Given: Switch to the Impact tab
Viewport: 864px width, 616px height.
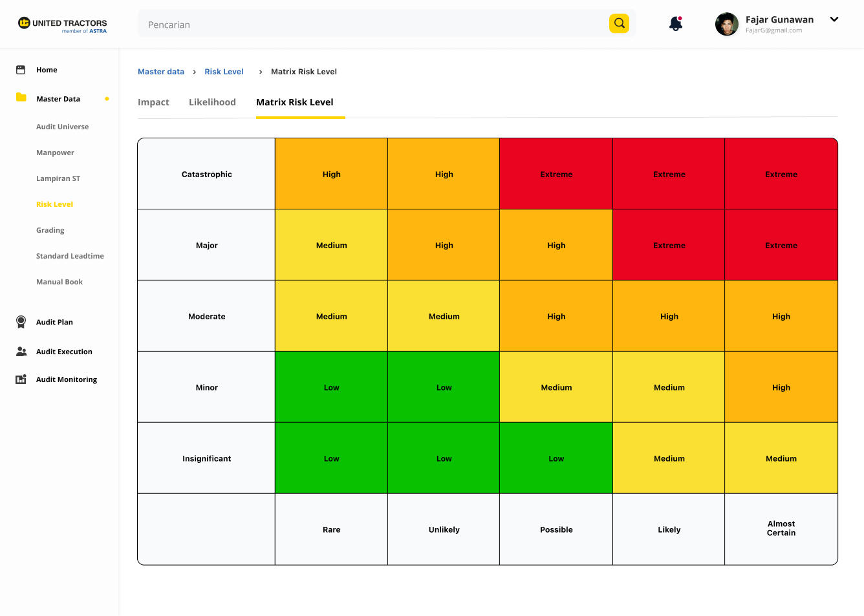Looking at the screenshot, I should (x=153, y=102).
